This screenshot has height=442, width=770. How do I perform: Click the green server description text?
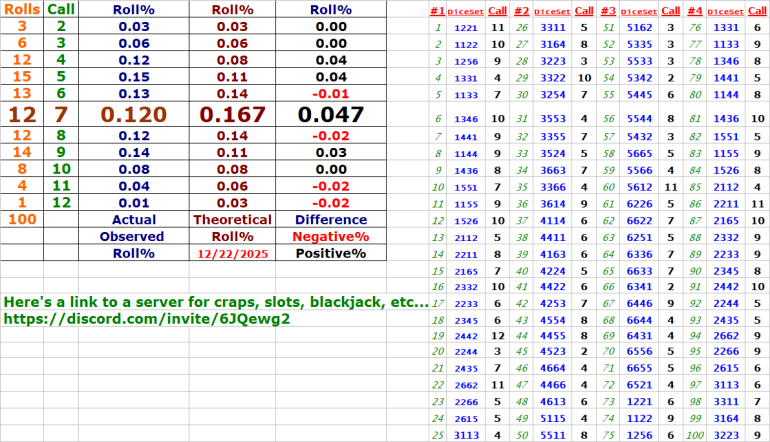point(216,301)
